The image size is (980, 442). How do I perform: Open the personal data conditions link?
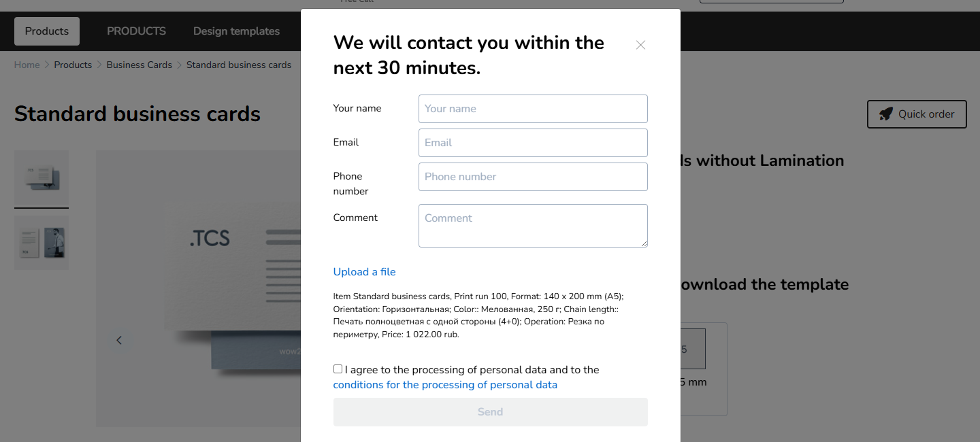(445, 385)
